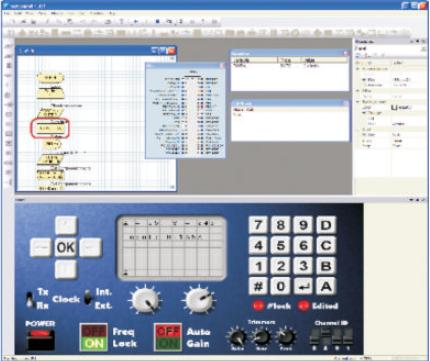The width and height of the screenshot is (430, 361).
Task: Click the down arrow key below OK
Action: 66,269
